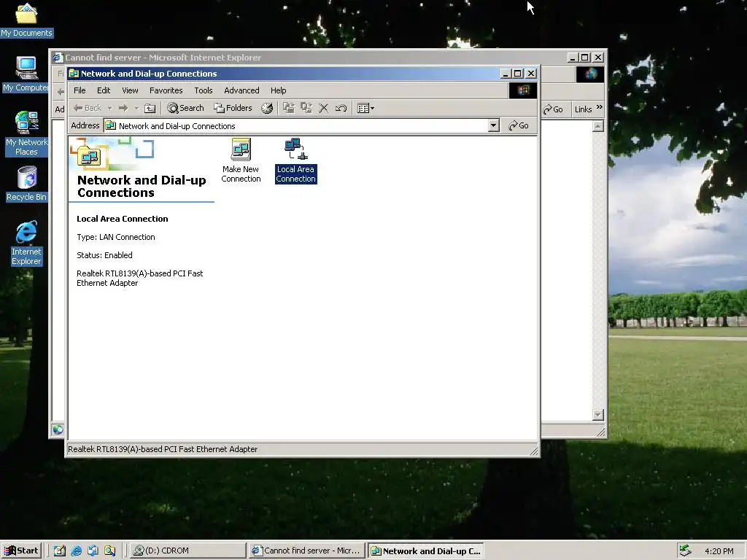Click the Forward arrow toolbar icon

123,108
